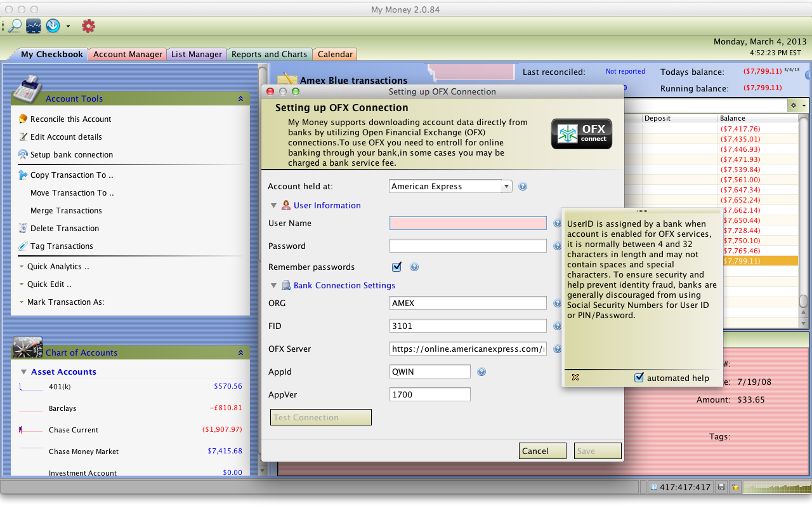Switch to the My Checkbook tab
This screenshot has height=508, width=812.
pos(51,55)
